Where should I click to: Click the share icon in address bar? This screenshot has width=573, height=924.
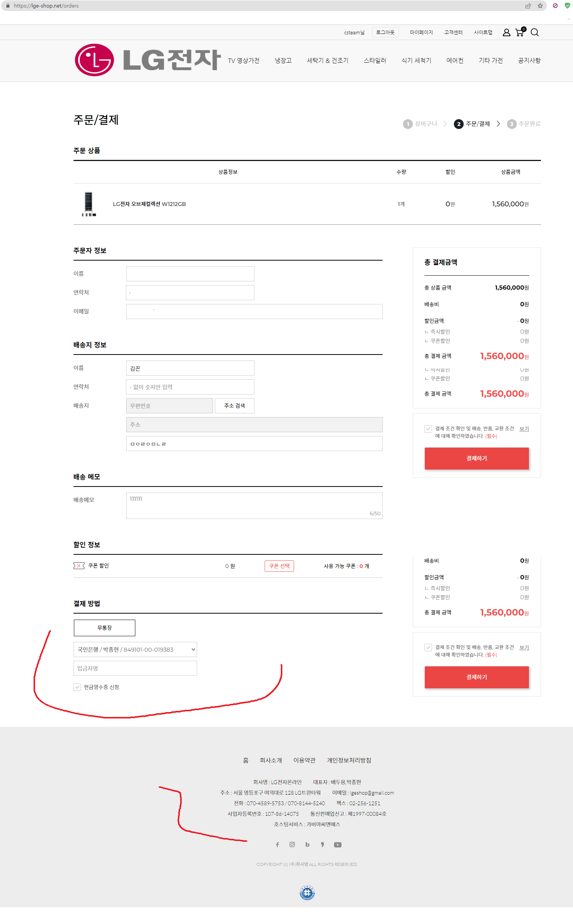(528, 6)
